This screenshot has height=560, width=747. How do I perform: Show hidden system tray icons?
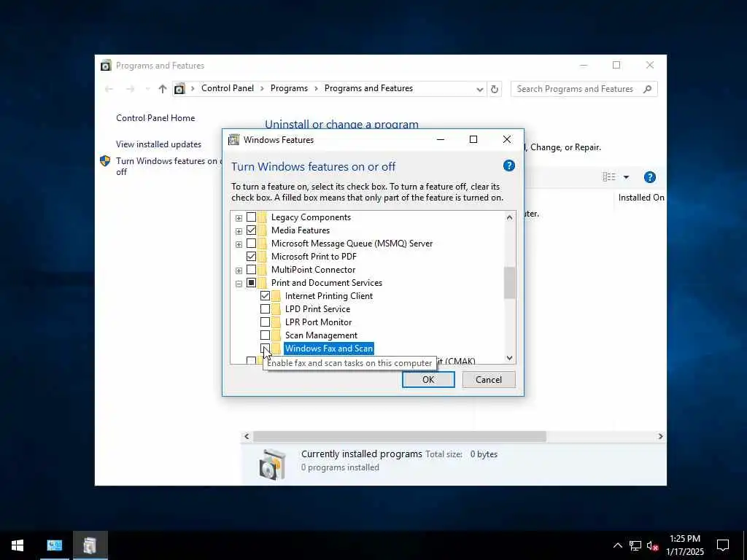[617, 545]
